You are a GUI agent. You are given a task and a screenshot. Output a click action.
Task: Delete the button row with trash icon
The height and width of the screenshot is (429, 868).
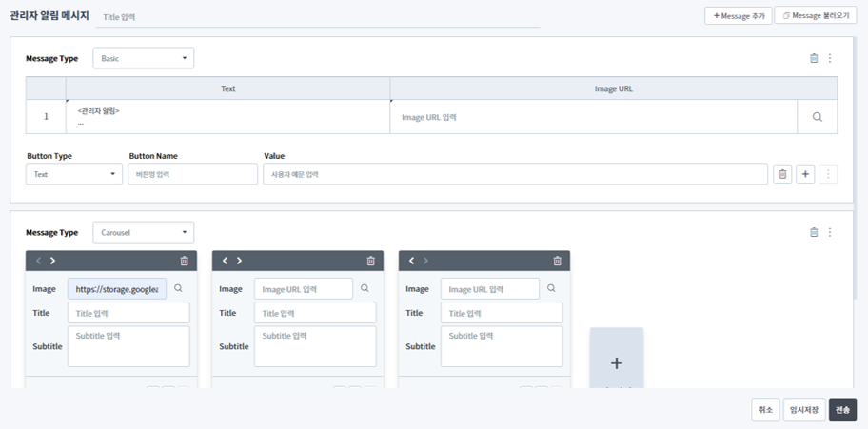[x=782, y=174]
